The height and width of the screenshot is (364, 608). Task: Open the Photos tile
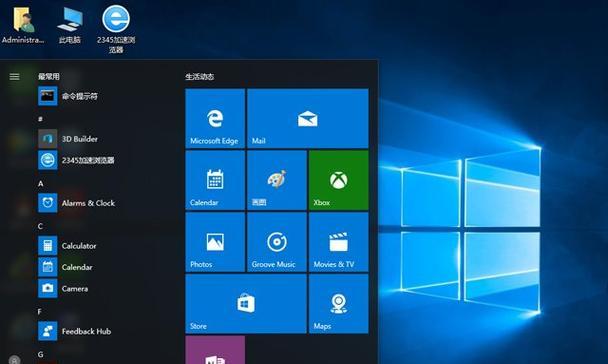[x=215, y=242]
